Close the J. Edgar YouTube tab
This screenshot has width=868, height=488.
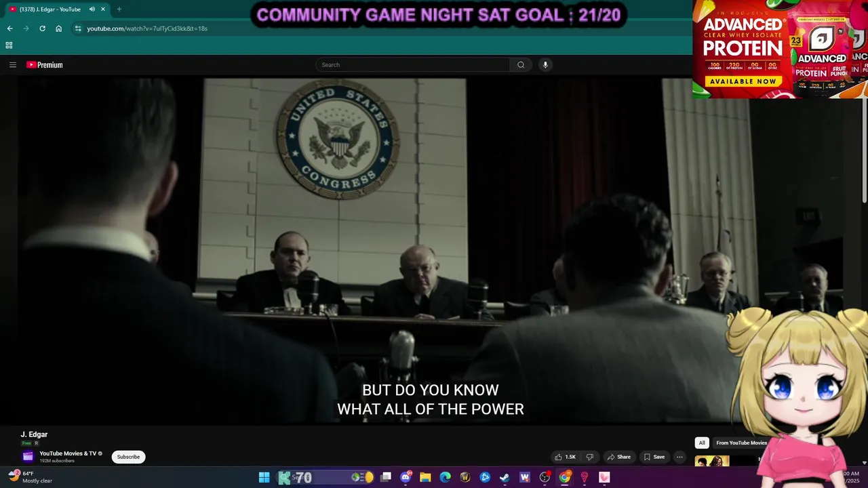(x=102, y=9)
